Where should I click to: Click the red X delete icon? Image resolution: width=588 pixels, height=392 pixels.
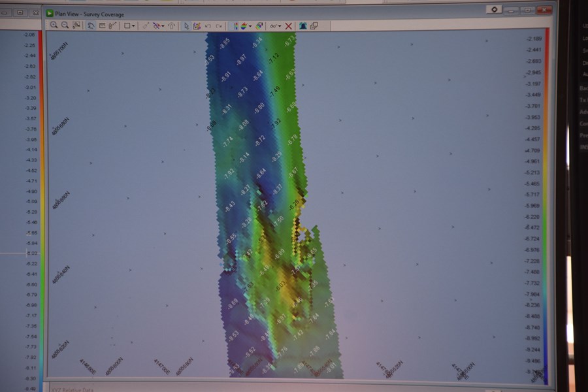289,25
